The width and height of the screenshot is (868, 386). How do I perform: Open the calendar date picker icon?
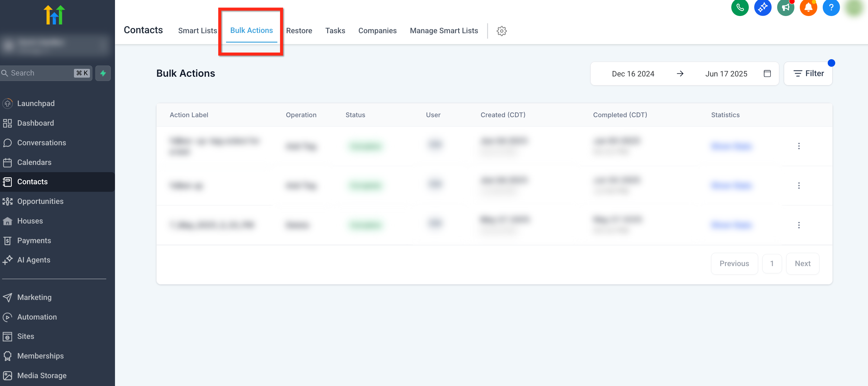pos(767,73)
